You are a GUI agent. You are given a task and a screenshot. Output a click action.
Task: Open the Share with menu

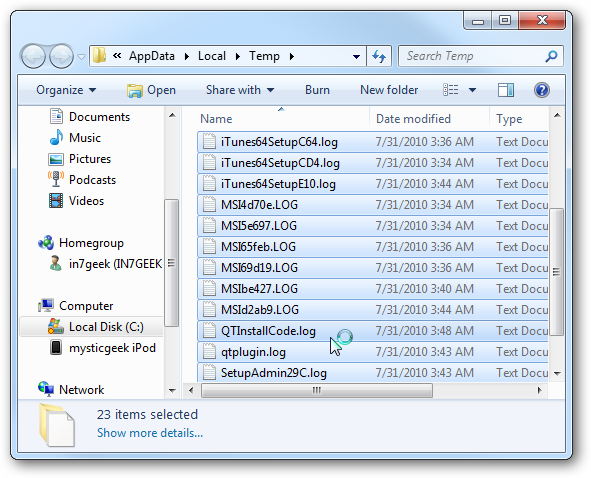240,90
